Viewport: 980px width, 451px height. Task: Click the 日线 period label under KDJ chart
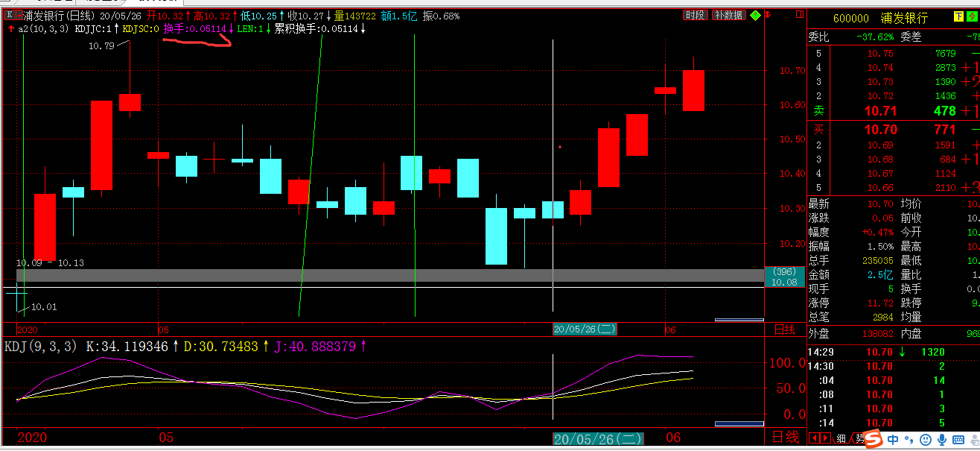coord(785,437)
